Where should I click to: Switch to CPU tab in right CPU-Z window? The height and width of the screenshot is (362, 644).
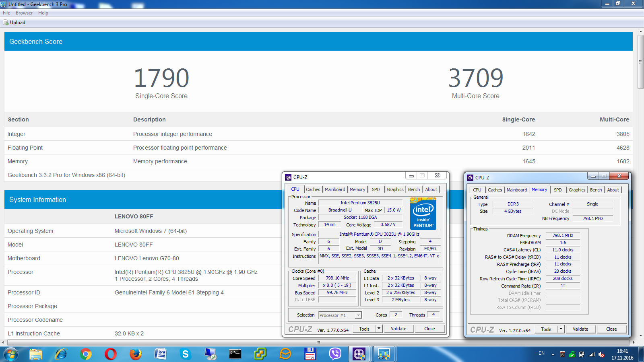477,190
